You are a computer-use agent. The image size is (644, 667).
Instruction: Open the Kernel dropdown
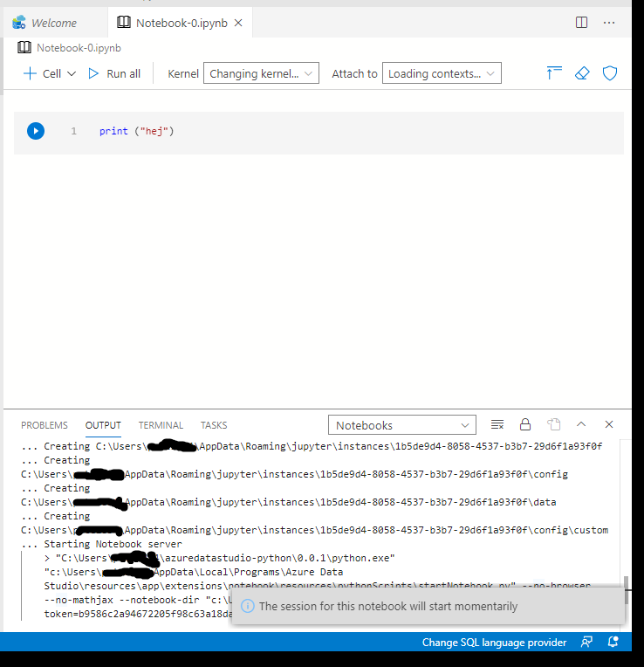[x=261, y=73]
